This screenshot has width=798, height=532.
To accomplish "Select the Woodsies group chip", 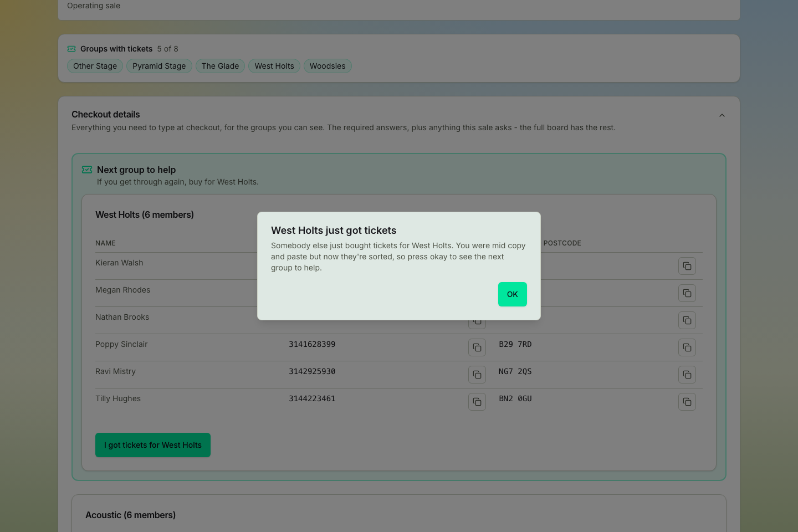I will (x=328, y=66).
